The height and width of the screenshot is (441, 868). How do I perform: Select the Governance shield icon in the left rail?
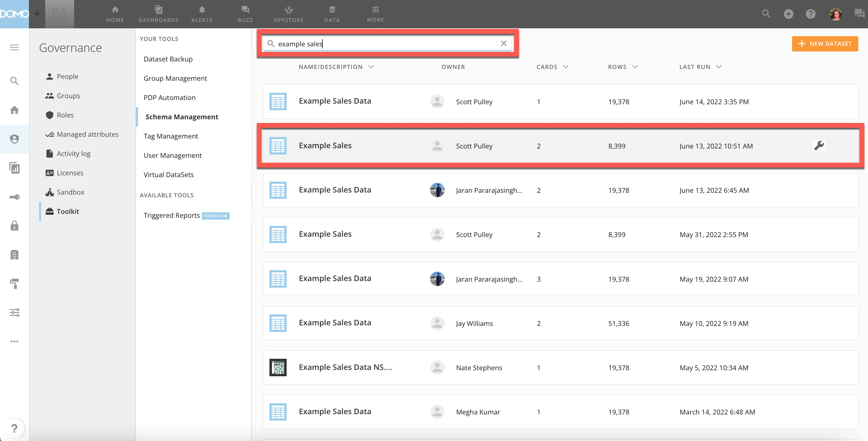tap(14, 139)
